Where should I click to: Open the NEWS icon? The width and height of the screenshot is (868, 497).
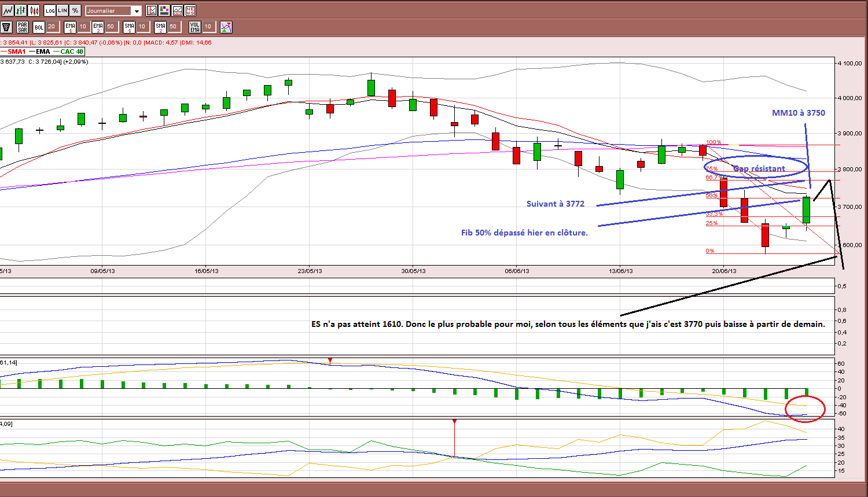190,10
